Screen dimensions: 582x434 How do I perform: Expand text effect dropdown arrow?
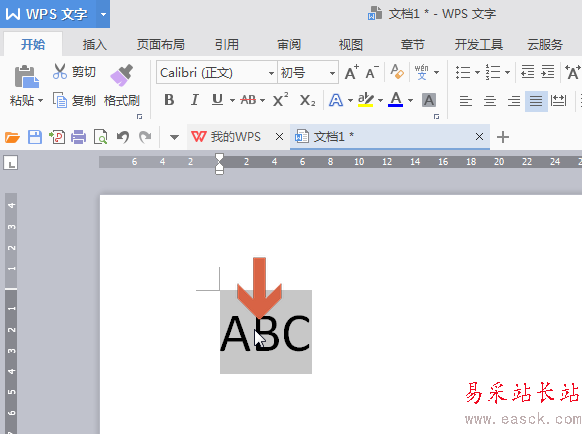(x=350, y=101)
